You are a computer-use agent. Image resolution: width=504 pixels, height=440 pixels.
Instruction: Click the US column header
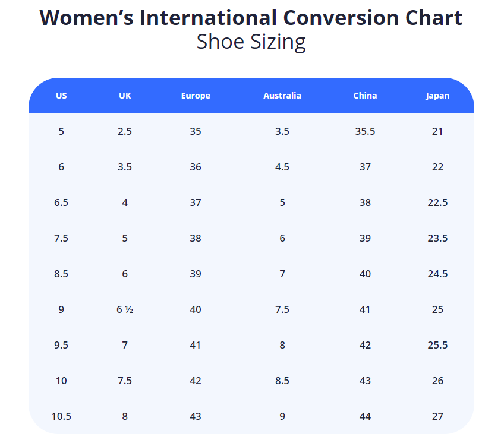(61, 96)
